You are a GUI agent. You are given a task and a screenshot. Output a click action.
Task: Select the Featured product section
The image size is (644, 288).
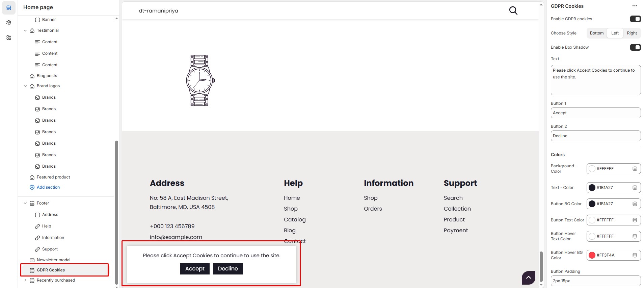click(53, 177)
